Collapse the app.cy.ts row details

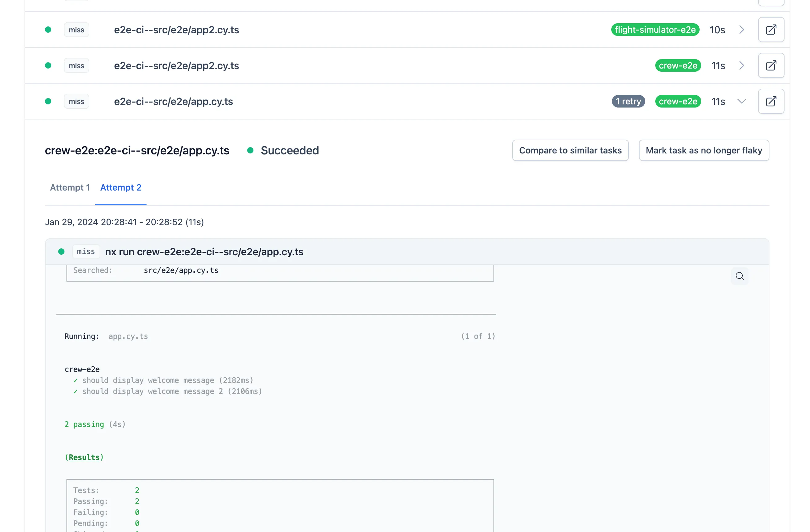[741, 101]
